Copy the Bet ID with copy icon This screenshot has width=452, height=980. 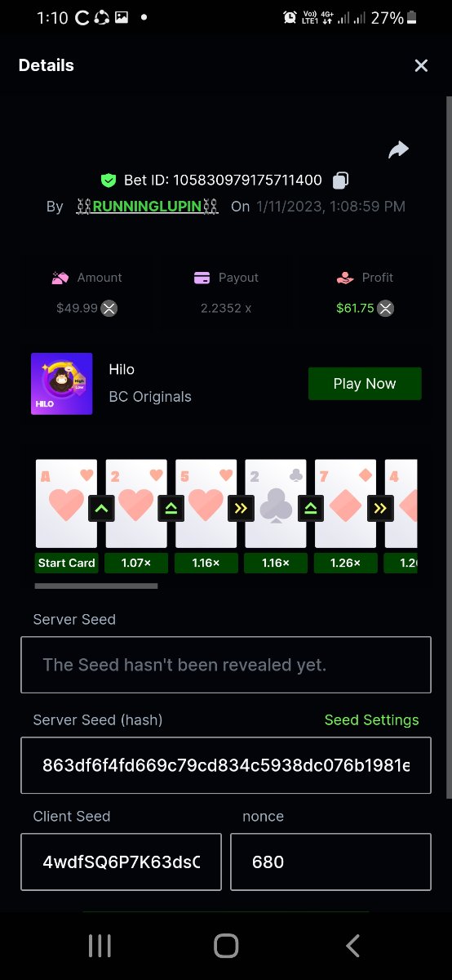click(341, 180)
